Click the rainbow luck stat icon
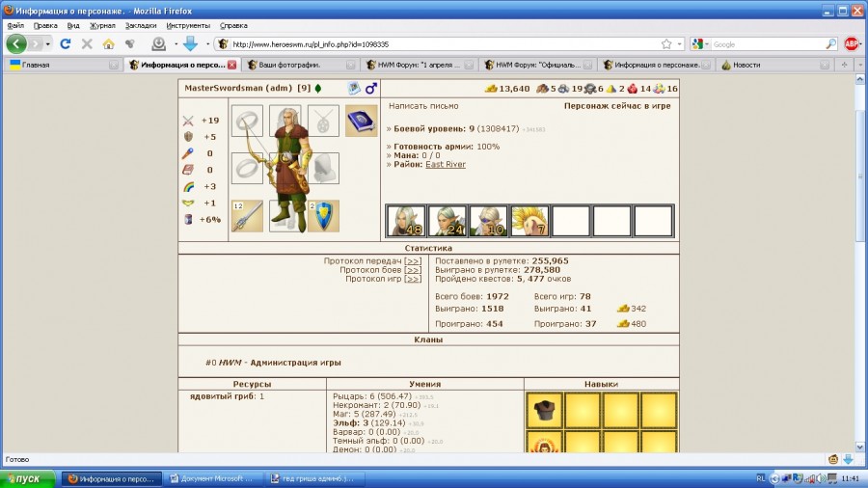The width and height of the screenshot is (868, 488). click(188, 186)
